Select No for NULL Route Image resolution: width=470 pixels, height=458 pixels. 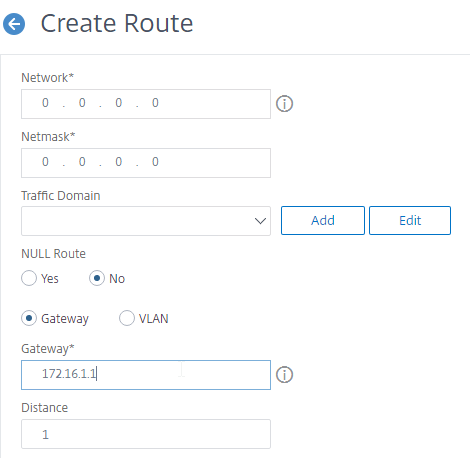pyautogui.click(x=97, y=278)
